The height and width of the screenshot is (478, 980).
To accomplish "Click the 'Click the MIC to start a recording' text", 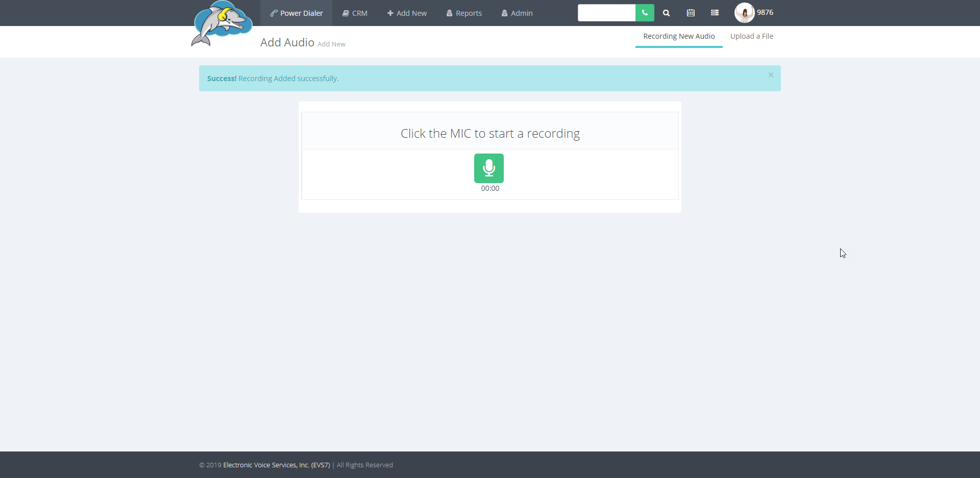I will (x=490, y=134).
